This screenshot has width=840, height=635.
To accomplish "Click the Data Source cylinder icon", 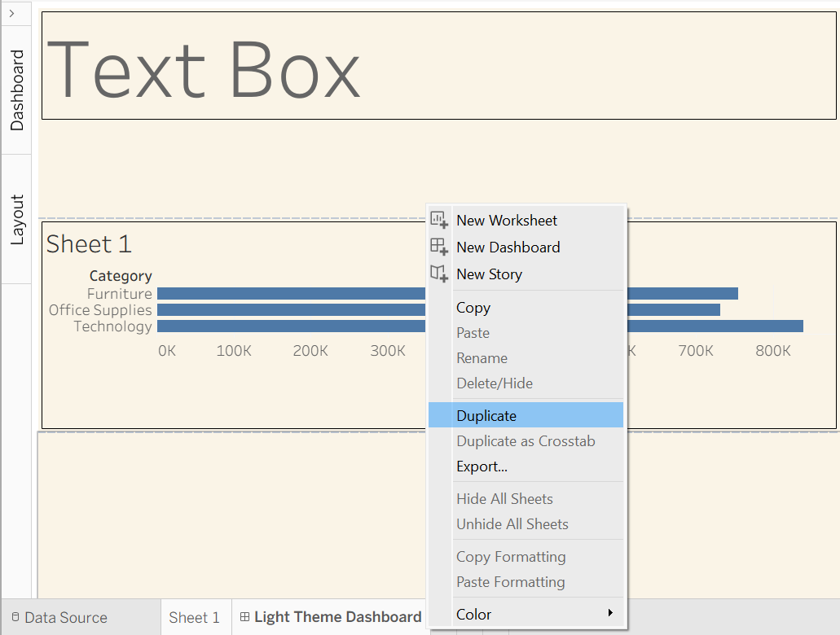I will [15, 618].
